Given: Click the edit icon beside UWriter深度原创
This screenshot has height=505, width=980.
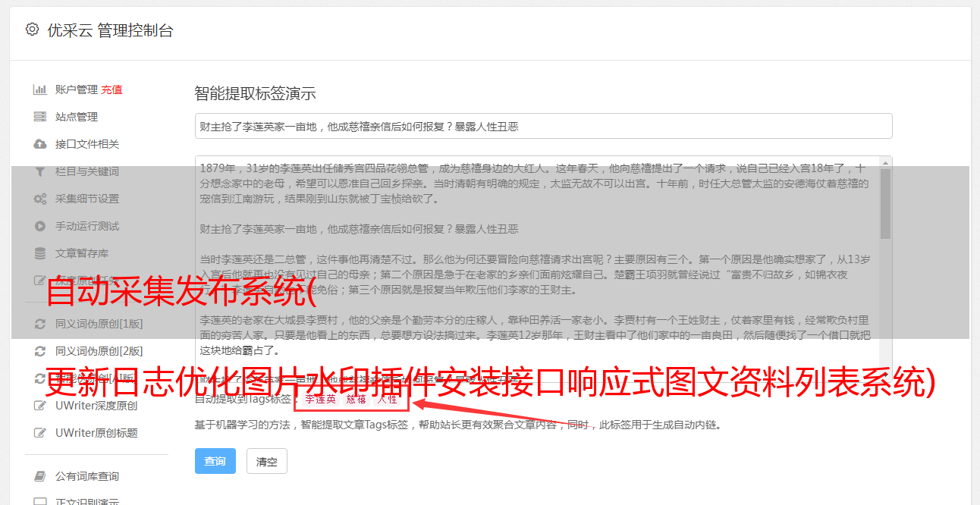Looking at the screenshot, I should pyautogui.click(x=40, y=406).
